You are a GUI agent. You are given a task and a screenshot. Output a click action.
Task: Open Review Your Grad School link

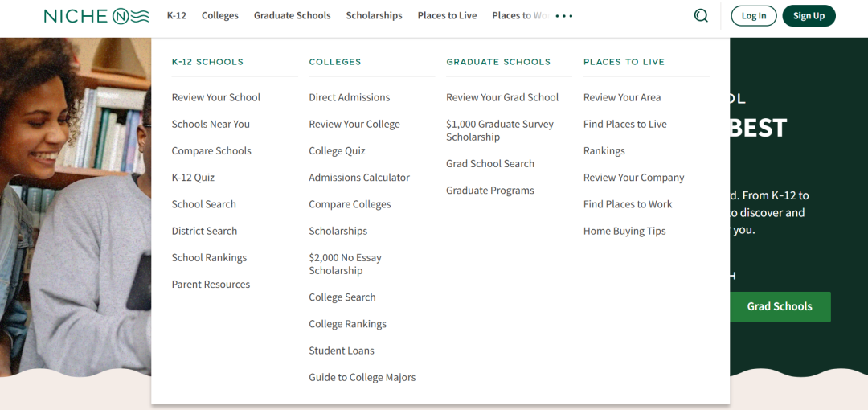[502, 97]
